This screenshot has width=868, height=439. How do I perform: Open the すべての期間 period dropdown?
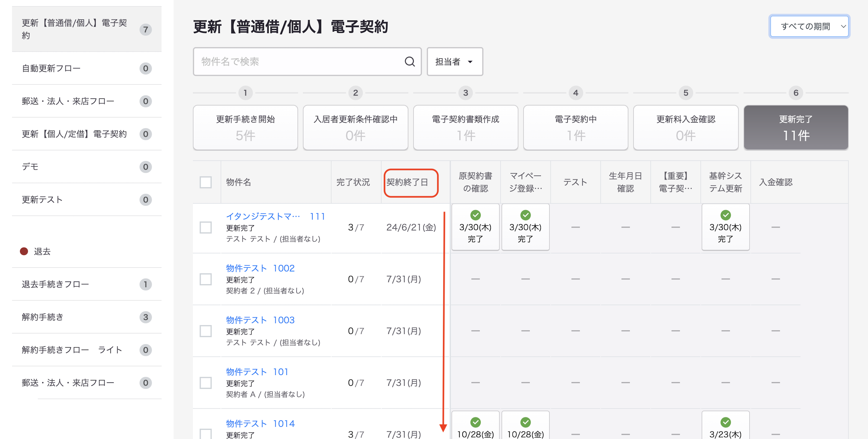point(809,26)
